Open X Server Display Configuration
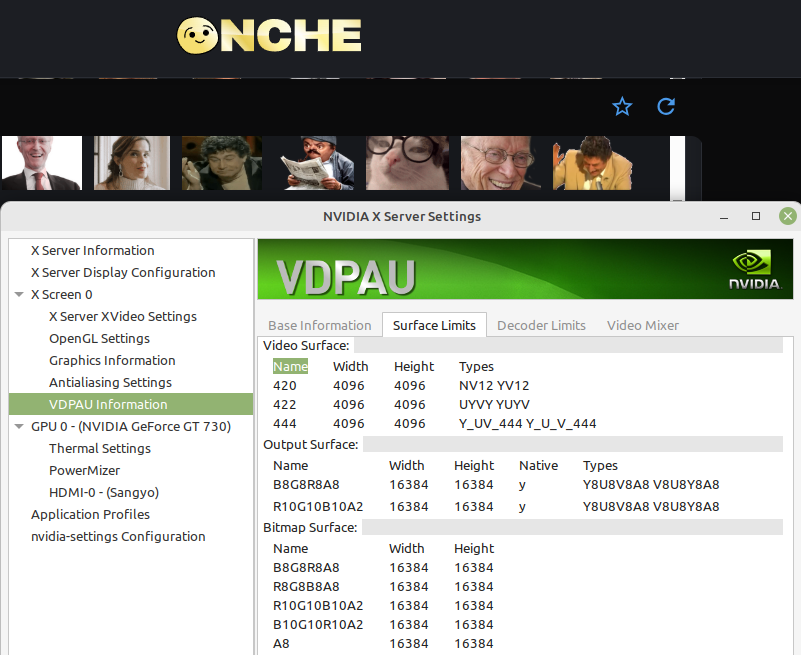 123,272
